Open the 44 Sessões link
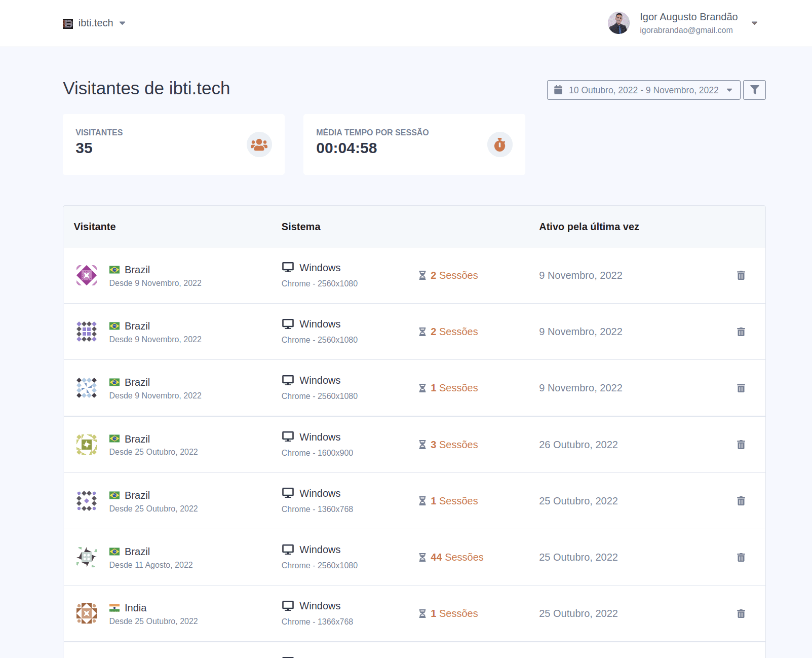 [x=456, y=557]
